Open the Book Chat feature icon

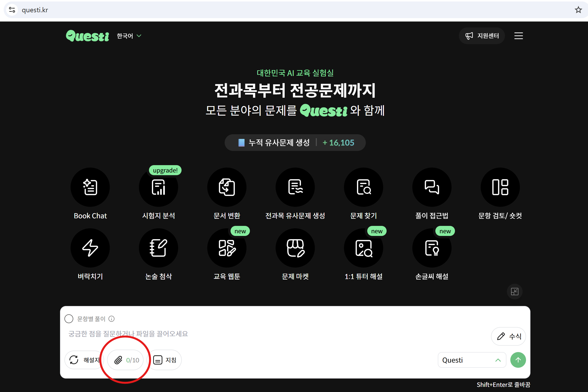[90, 187]
